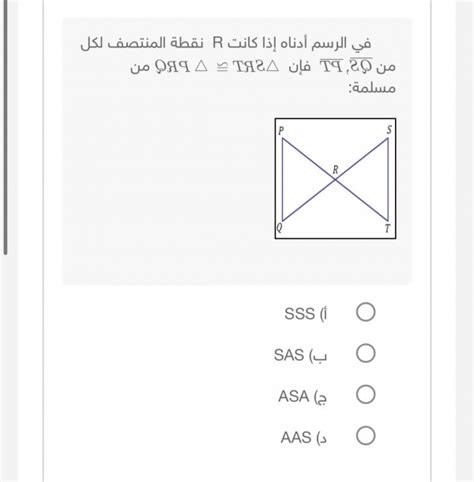Click the AAS answer label

click(304, 437)
